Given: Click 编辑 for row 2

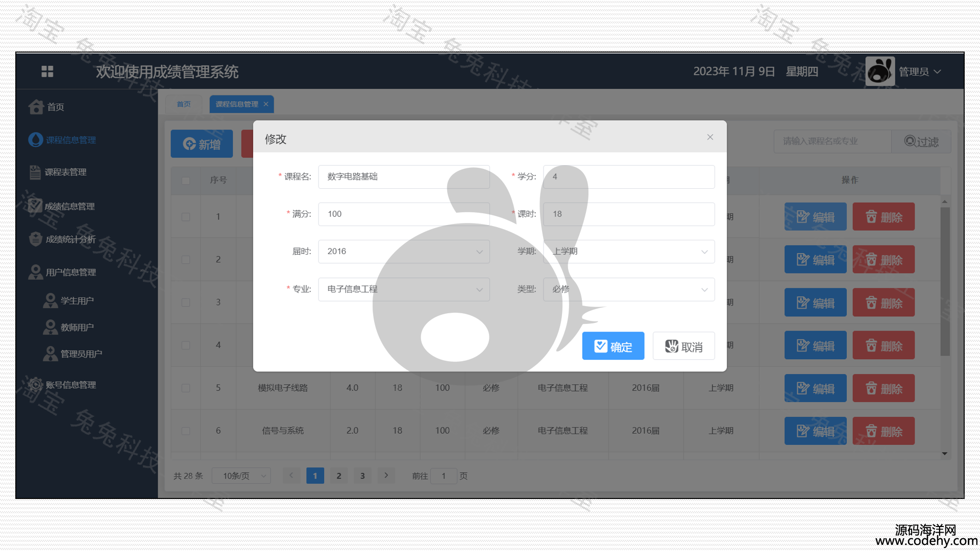Looking at the screenshot, I should [x=815, y=260].
